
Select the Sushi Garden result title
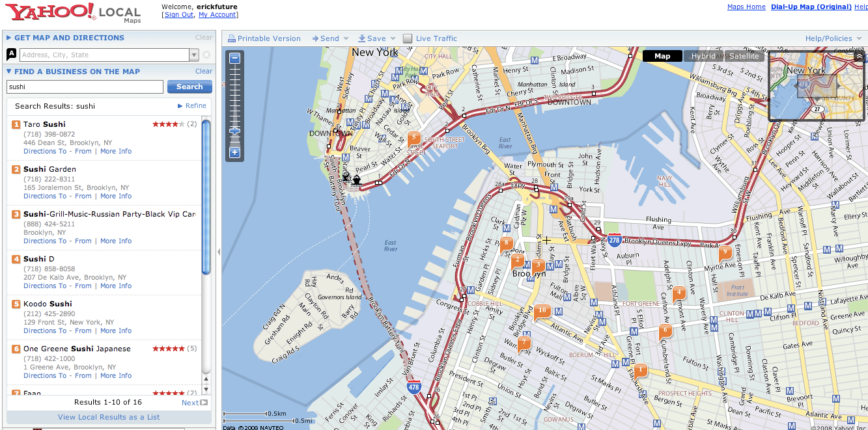49,169
